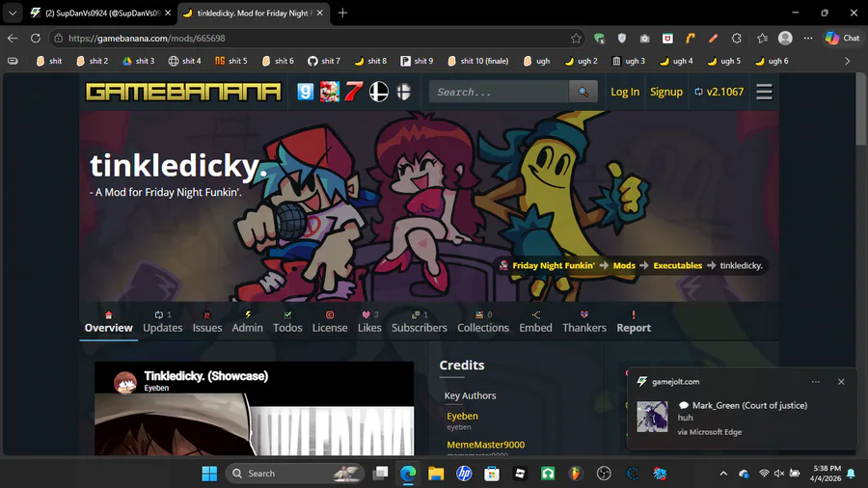This screenshot has height=488, width=868.
Task: Open the Windows Start menu
Action: [x=209, y=474]
